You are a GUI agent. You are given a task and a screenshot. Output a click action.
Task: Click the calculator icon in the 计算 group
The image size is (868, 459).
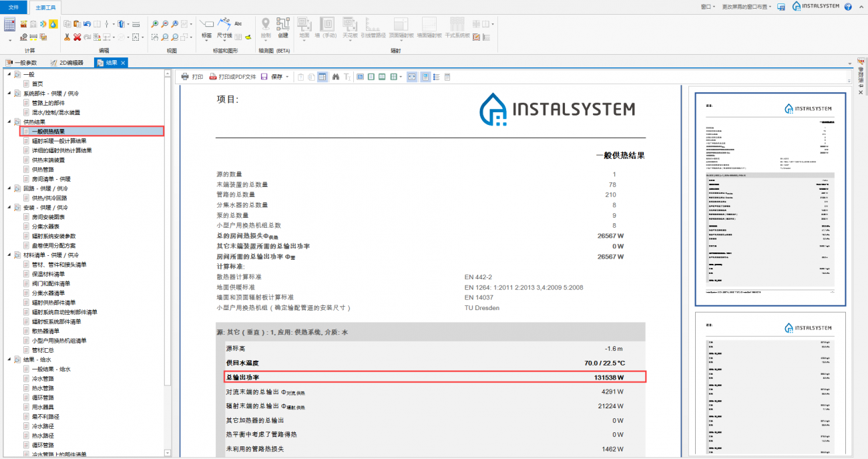pyautogui.click(x=10, y=25)
